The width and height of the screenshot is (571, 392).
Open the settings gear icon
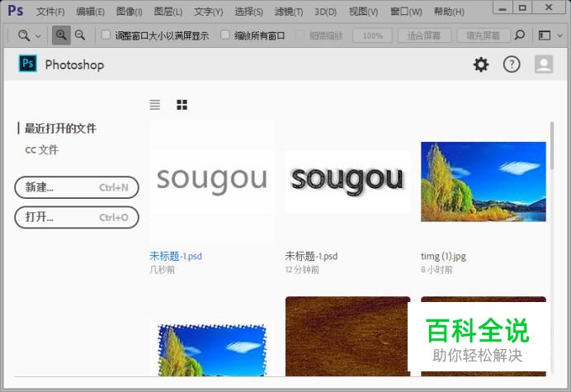[481, 64]
